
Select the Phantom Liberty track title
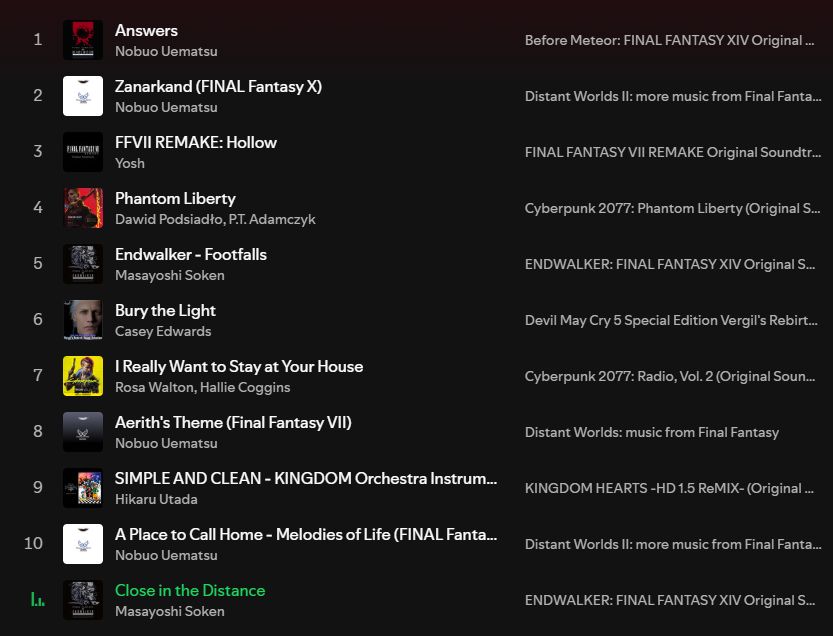[x=175, y=199]
